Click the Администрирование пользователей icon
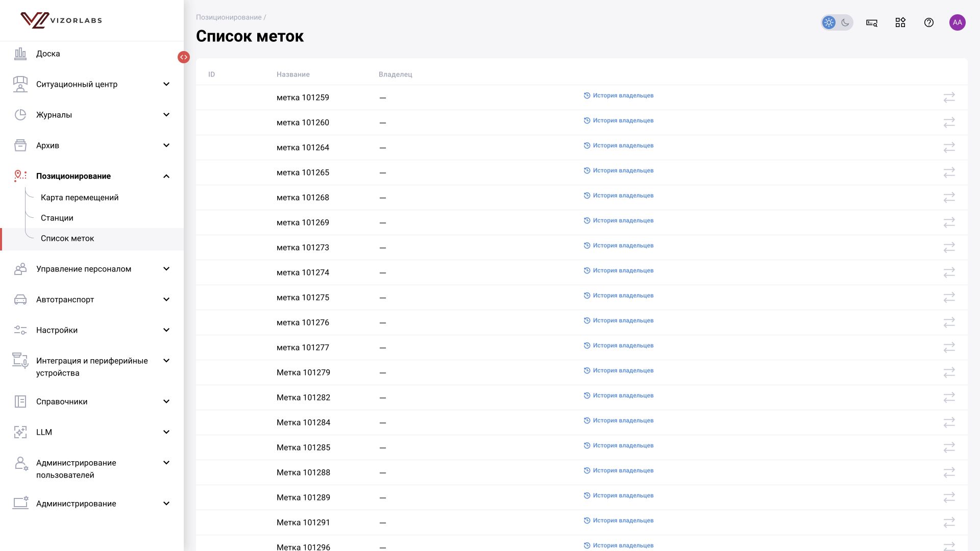The image size is (980, 551). 21,463
